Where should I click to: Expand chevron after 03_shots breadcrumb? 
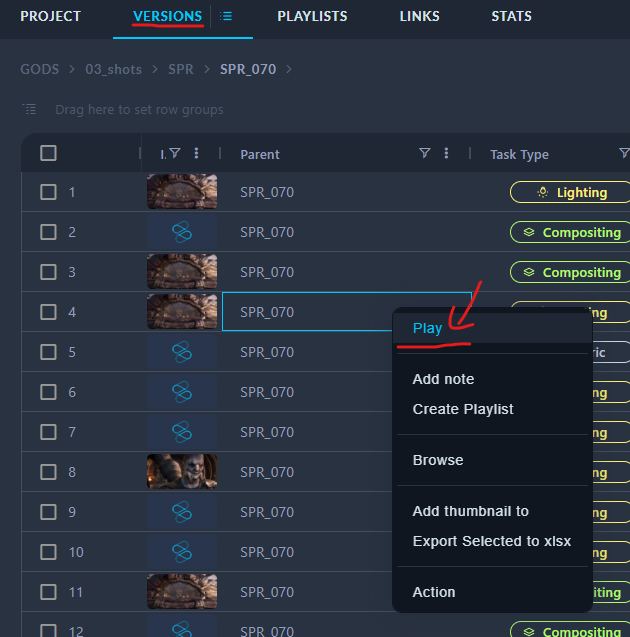[x=155, y=69]
